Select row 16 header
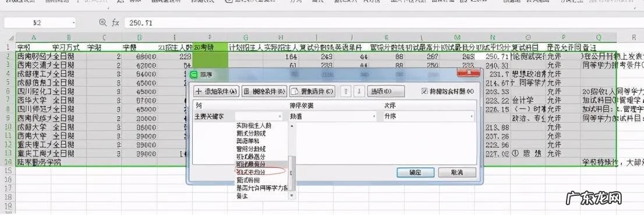Image resolution: width=644 pixels, height=215 pixels. [8, 180]
